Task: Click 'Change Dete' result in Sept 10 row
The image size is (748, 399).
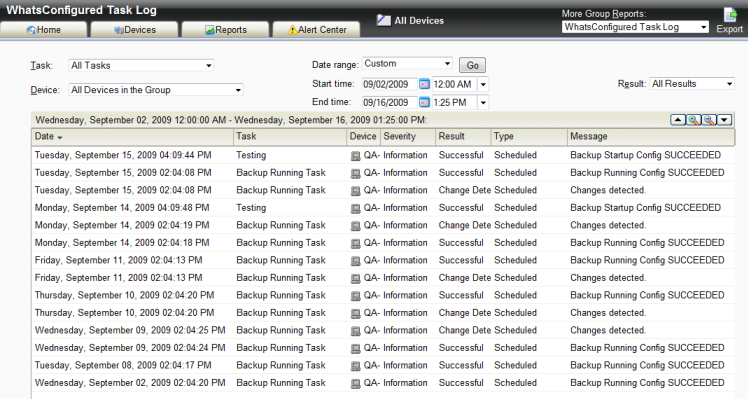Action: 465,313
